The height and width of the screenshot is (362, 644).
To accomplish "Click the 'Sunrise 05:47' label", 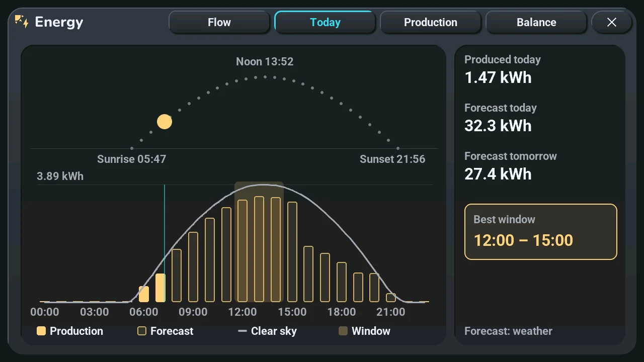I will tap(131, 159).
